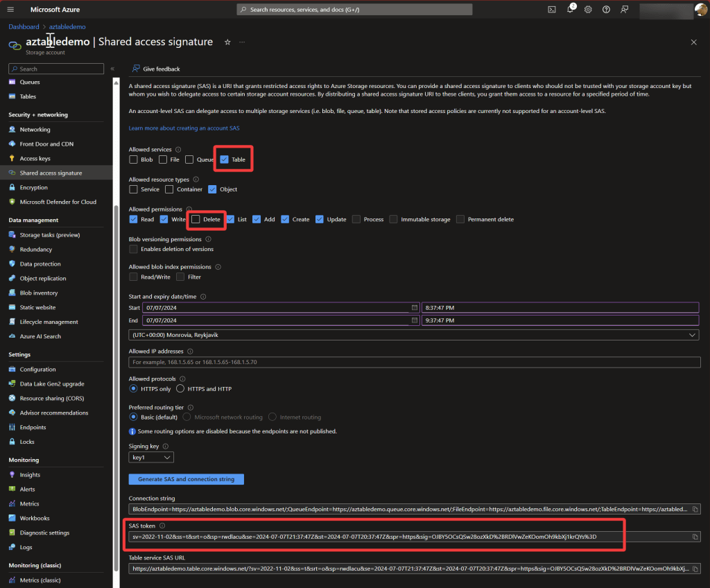
Task: Uncheck the Table allowed service
Action: pos(224,159)
